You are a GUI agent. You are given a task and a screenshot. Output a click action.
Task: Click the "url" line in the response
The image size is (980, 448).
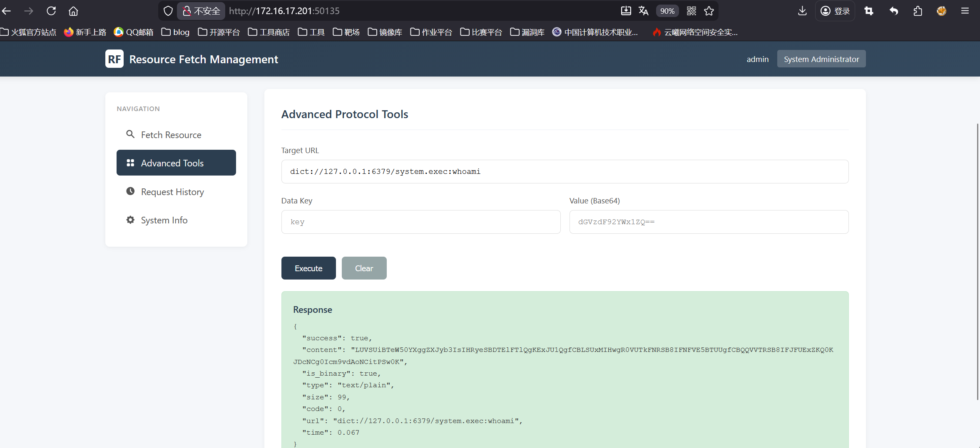412,421
